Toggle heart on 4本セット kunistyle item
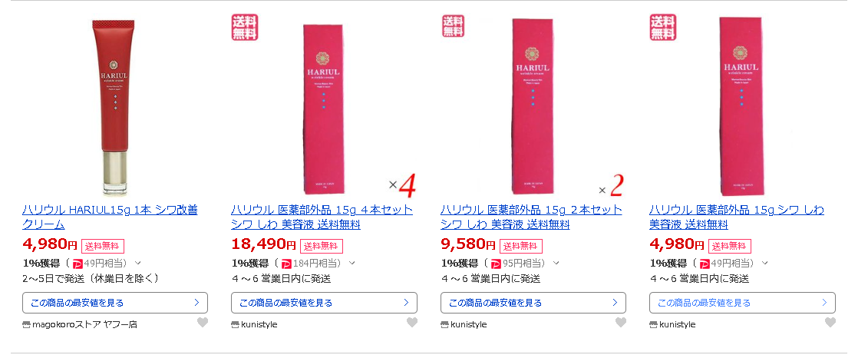Screen dimensions: 868x355 coord(412,322)
